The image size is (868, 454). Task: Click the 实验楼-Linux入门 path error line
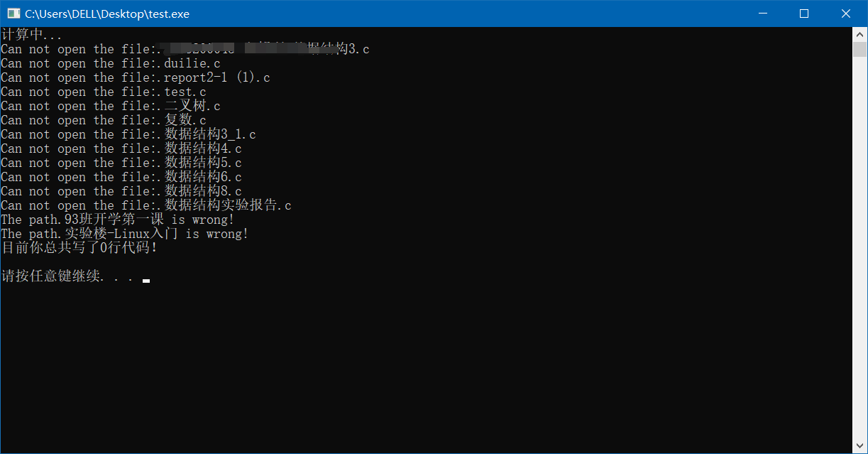124,234
